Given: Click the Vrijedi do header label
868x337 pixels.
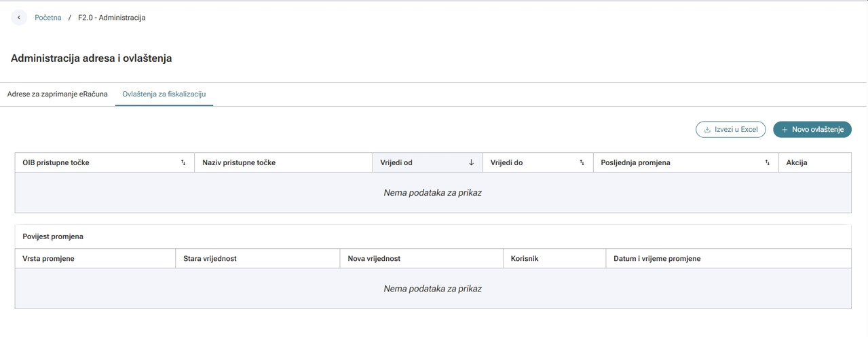Looking at the screenshot, I should coord(507,163).
